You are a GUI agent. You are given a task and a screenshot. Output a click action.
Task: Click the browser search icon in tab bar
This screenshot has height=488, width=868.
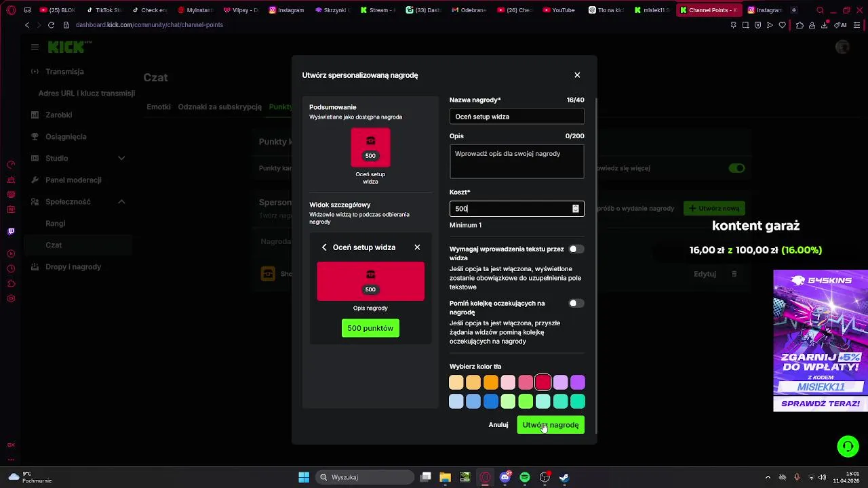(820, 10)
